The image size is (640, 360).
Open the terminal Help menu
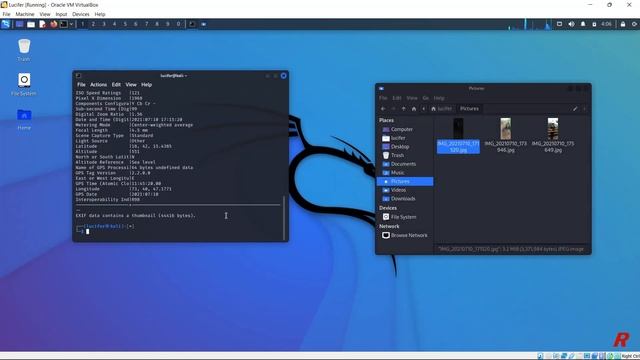pos(147,84)
